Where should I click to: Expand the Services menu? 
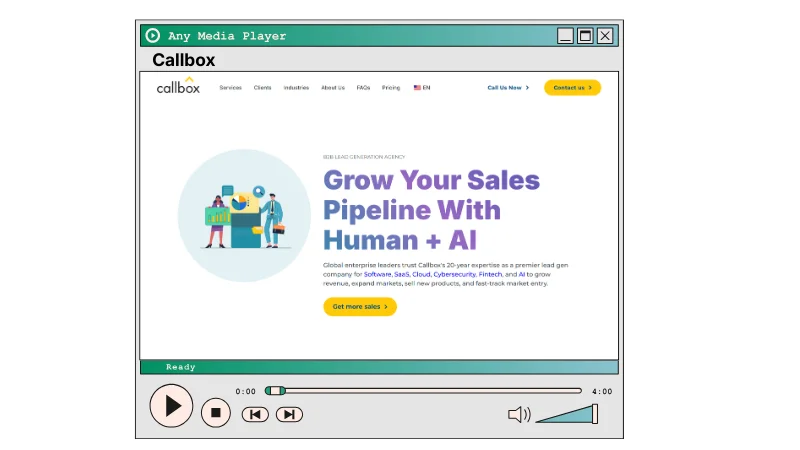pos(230,88)
